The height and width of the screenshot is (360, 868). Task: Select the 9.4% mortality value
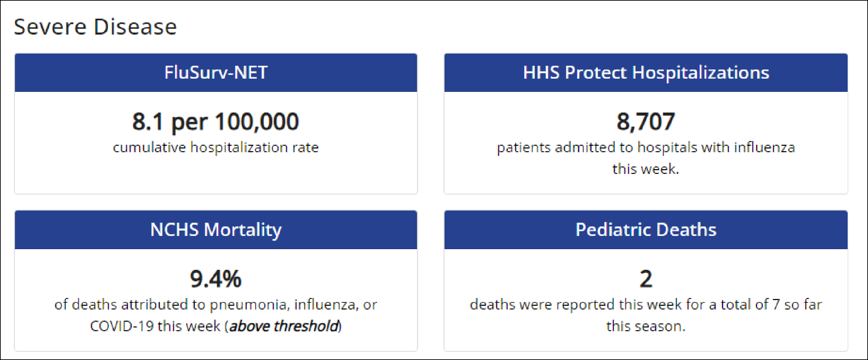click(216, 279)
